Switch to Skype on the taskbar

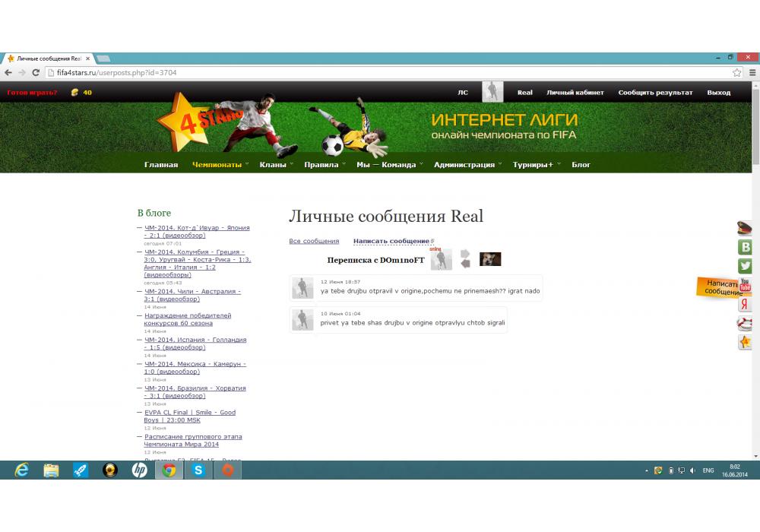(x=198, y=470)
